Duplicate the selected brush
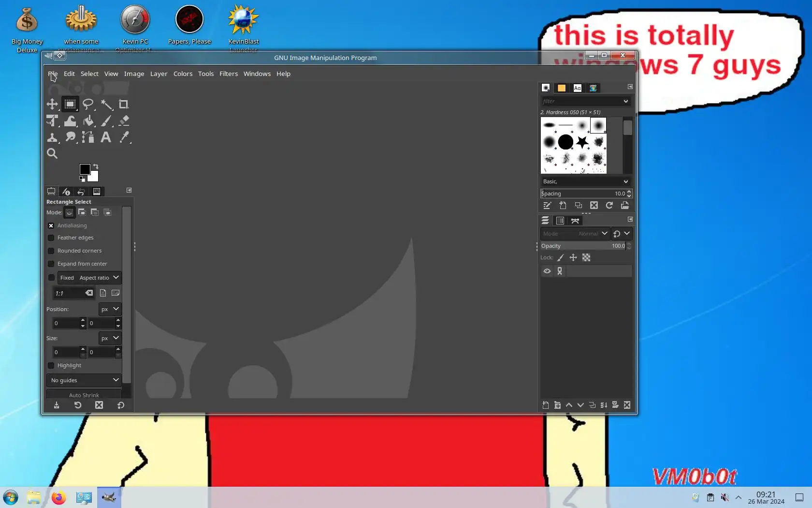 point(579,206)
